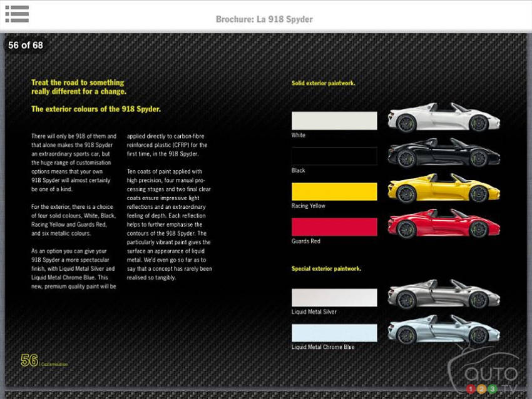Select the White colour swatch

pos(334,120)
